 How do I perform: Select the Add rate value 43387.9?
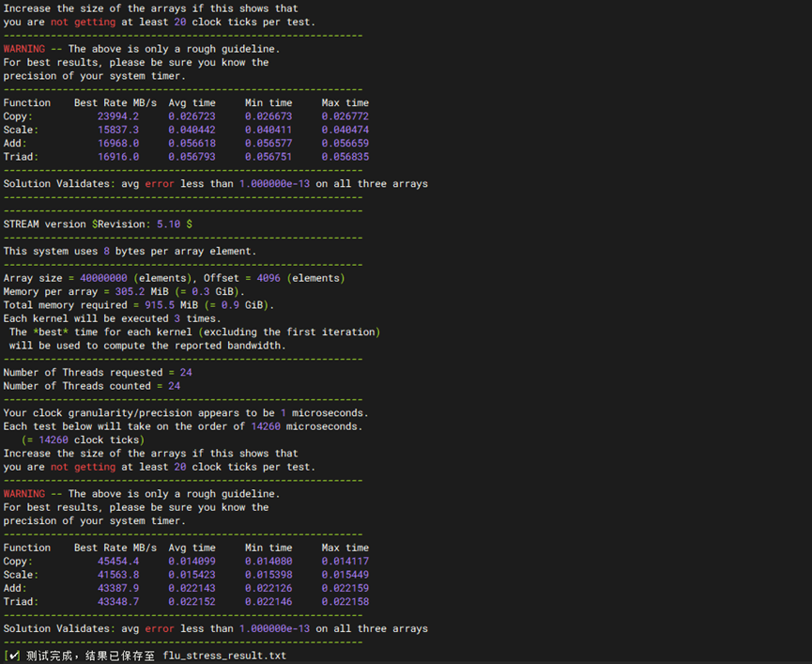click(x=118, y=588)
